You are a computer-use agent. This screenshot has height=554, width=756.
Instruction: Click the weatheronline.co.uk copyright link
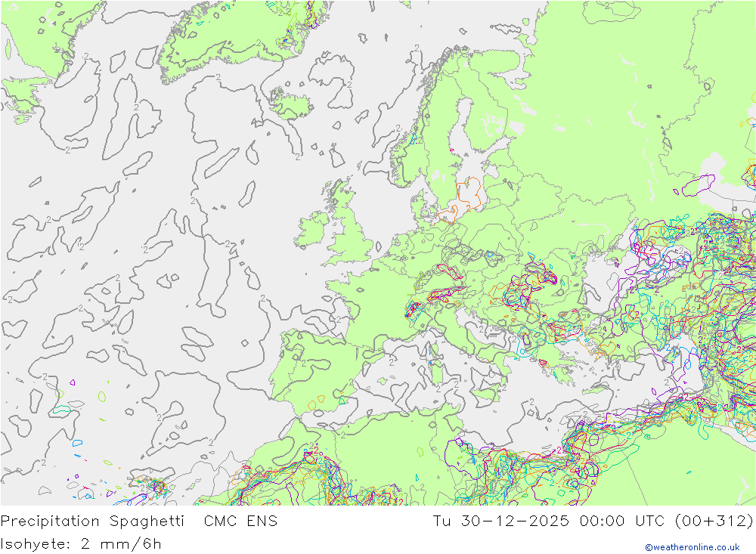click(x=692, y=547)
